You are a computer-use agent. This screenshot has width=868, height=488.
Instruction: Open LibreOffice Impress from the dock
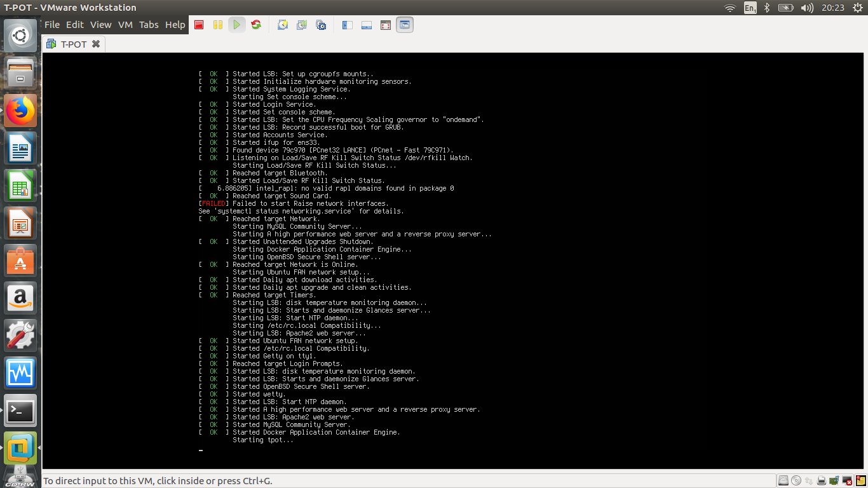pos(21,224)
